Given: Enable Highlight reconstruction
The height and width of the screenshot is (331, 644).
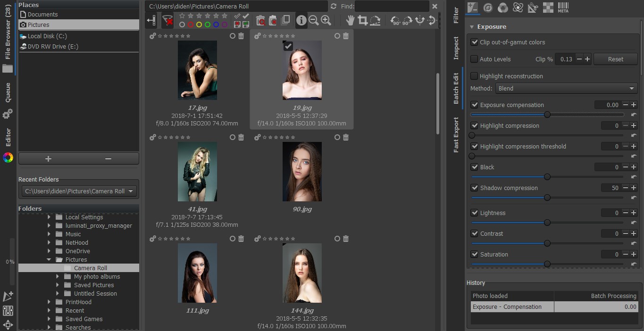Looking at the screenshot, I should pos(474,76).
